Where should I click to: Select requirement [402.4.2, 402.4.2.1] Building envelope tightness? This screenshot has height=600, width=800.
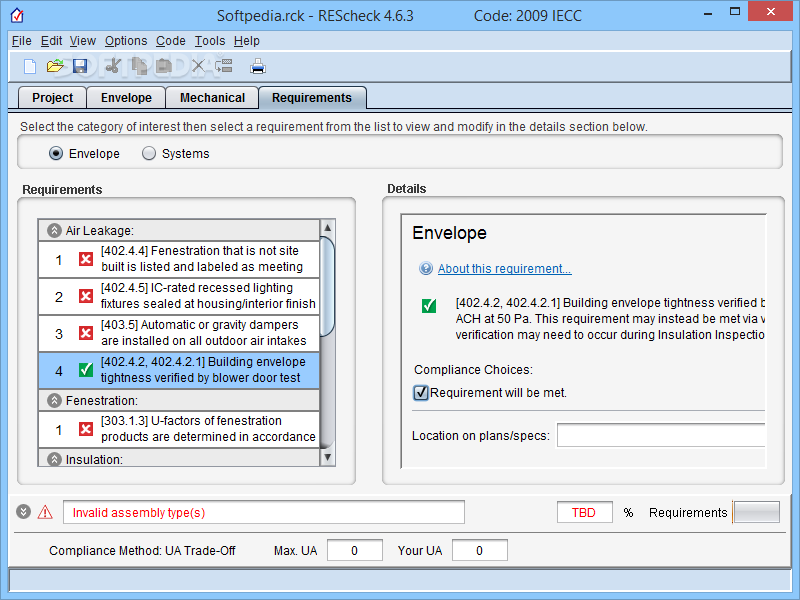click(x=179, y=370)
